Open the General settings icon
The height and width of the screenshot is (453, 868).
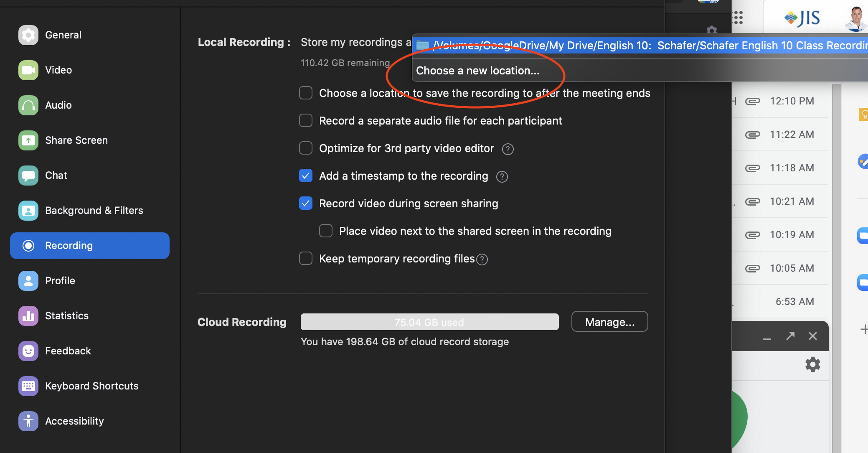tap(28, 35)
